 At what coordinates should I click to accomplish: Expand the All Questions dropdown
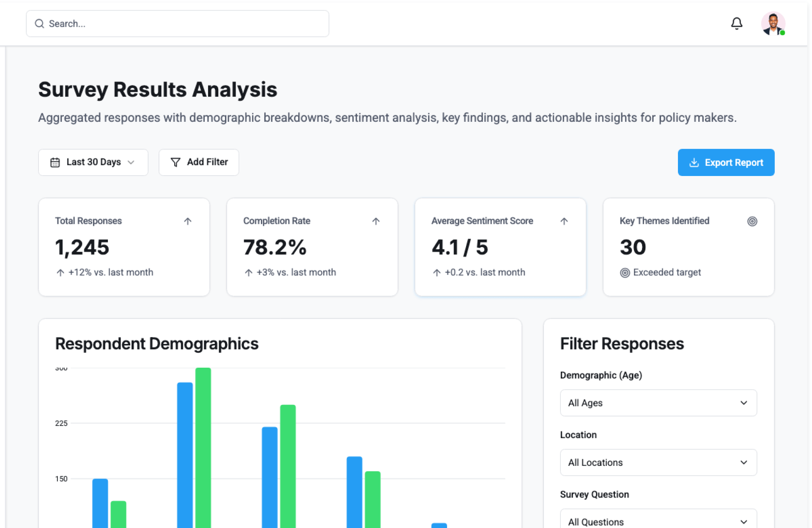tap(658, 521)
